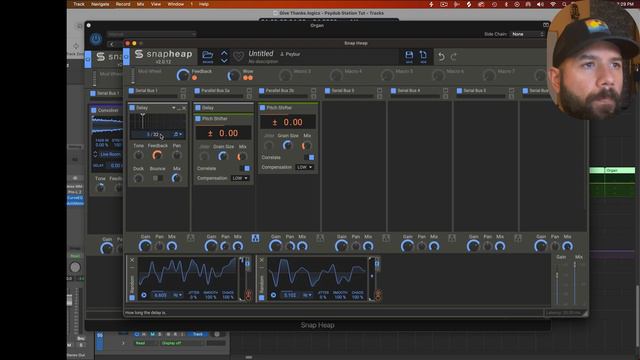Undo the last Snap Heap change
Image resolution: width=640 pixels, height=360 pixels.
(441, 56)
